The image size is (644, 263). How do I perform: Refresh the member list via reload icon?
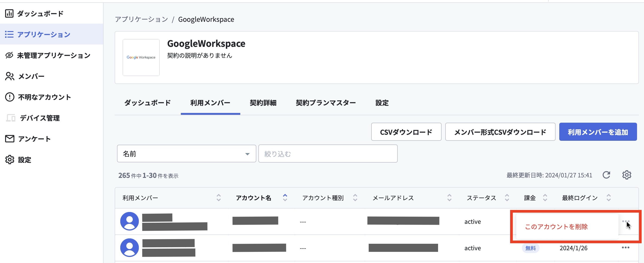(x=606, y=175)
